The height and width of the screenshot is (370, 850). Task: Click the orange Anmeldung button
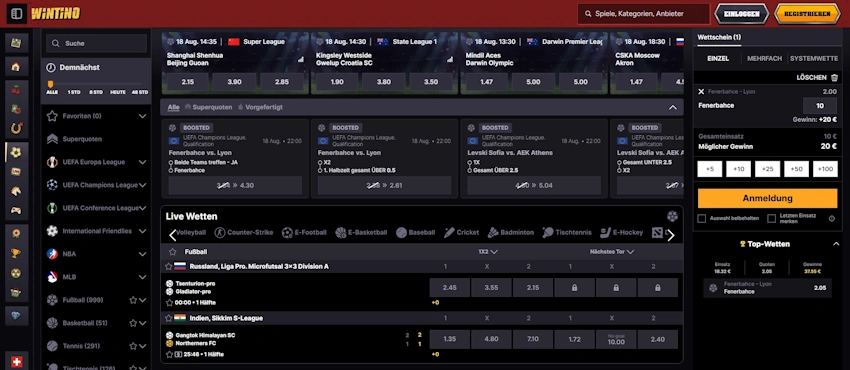(x=767, y=198)
